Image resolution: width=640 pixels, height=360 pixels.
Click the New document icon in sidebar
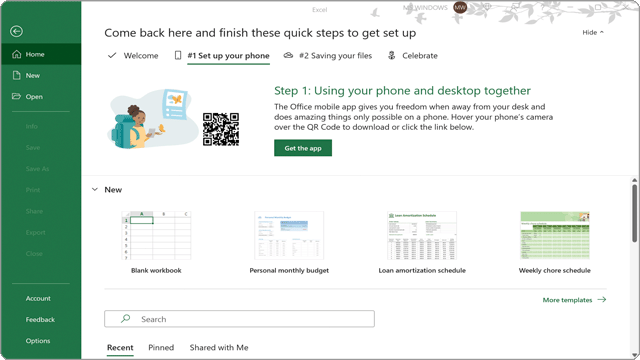click(x=16, y=76)
